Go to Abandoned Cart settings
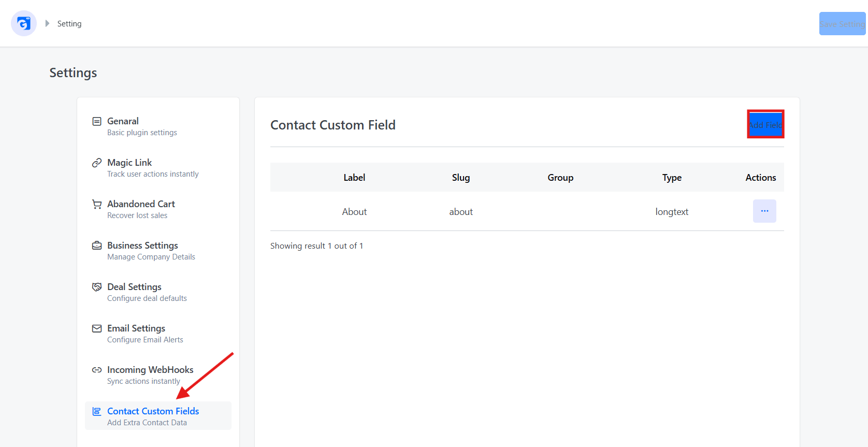The height and width of the screenshot is (447, 868). coord(158,209)
